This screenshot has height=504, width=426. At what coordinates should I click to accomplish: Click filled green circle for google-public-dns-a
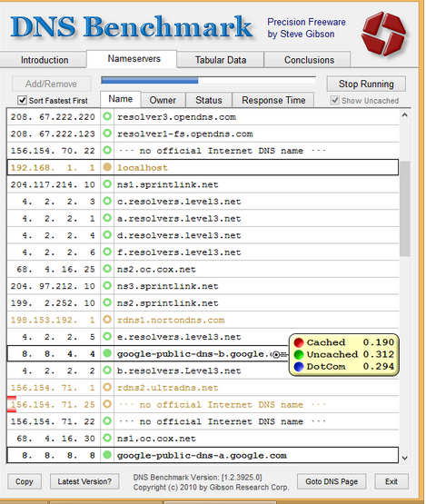click(107, 455)
